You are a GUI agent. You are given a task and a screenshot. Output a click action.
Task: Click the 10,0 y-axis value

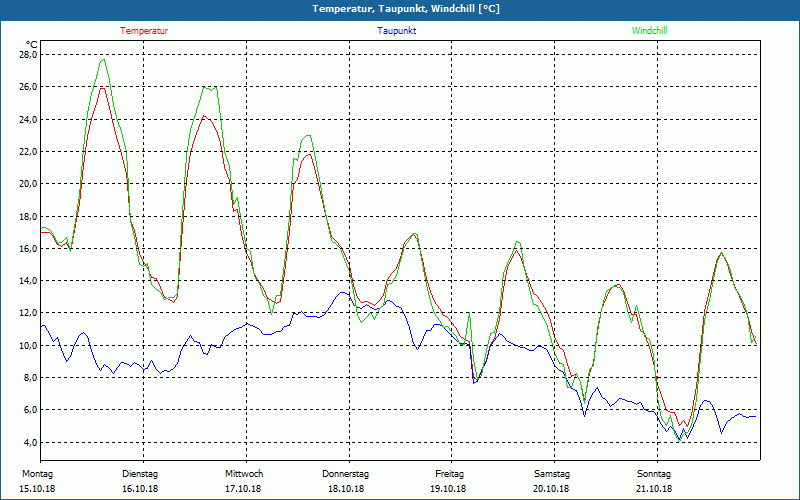(x=29, y=345)
